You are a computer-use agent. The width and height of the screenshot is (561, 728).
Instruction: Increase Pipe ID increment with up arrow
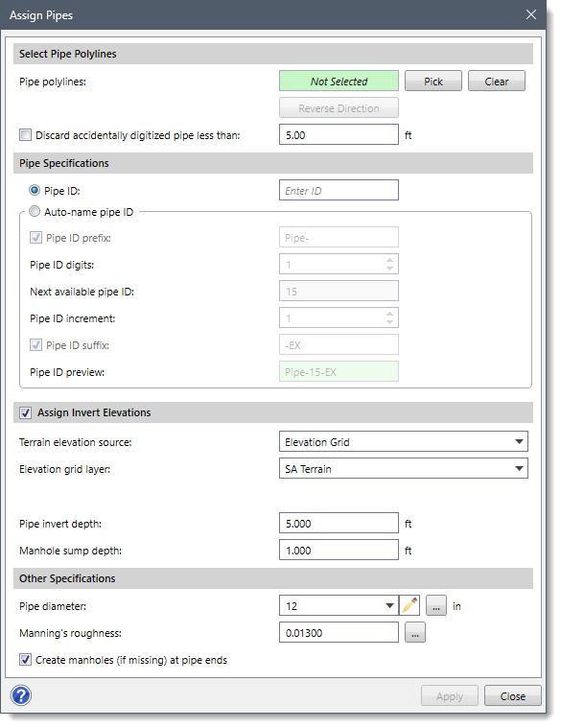(389, 314)
